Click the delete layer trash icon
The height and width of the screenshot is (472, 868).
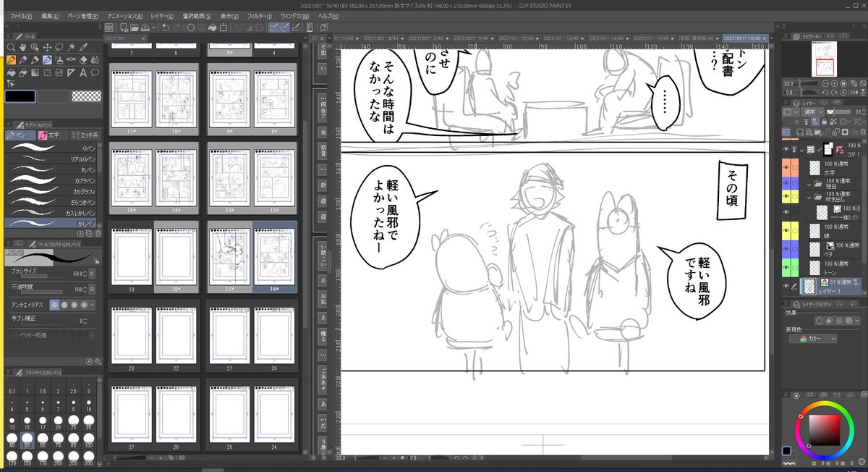click(864, 131)
